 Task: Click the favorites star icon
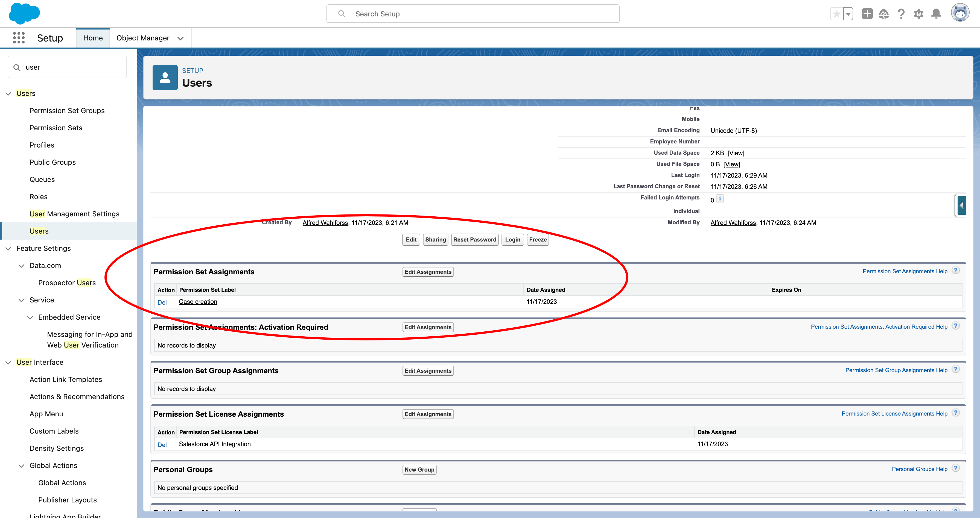836,14
